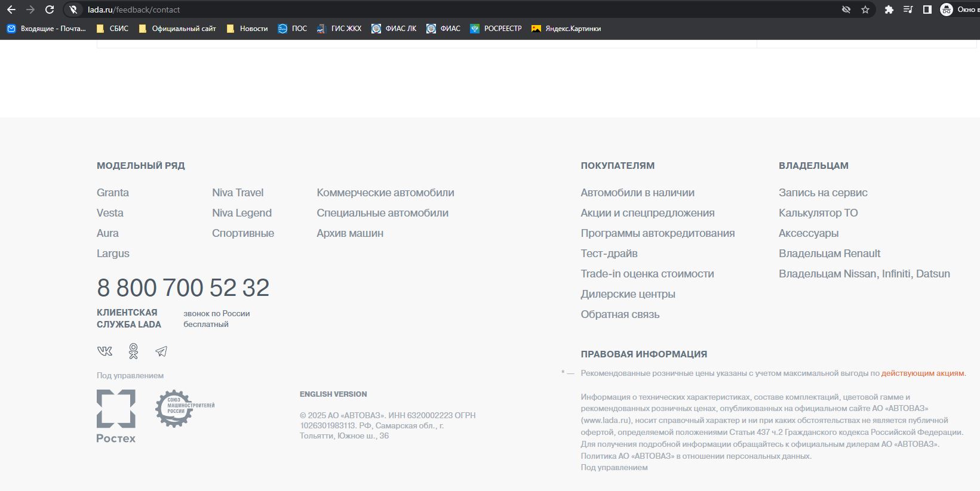Go back to the previous page

tap(11, 10)
